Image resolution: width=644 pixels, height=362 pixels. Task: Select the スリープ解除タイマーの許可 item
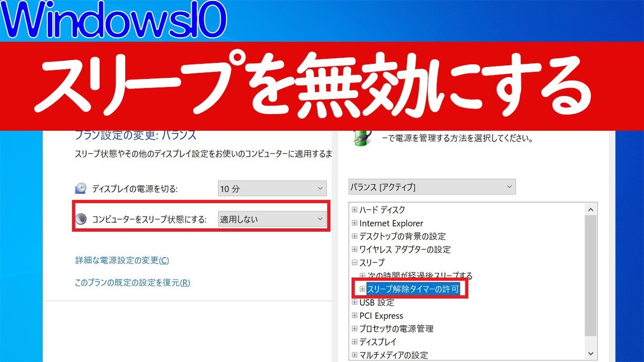tap(413, 289)
